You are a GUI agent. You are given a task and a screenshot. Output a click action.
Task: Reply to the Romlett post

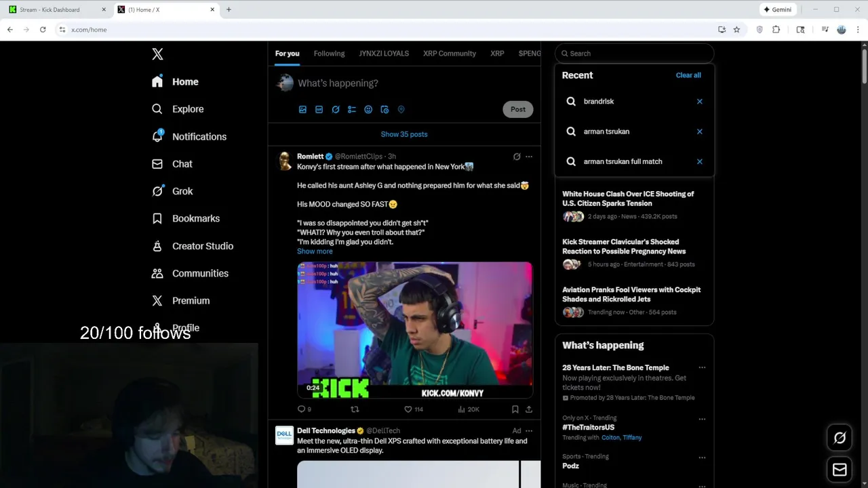(304, 409)
